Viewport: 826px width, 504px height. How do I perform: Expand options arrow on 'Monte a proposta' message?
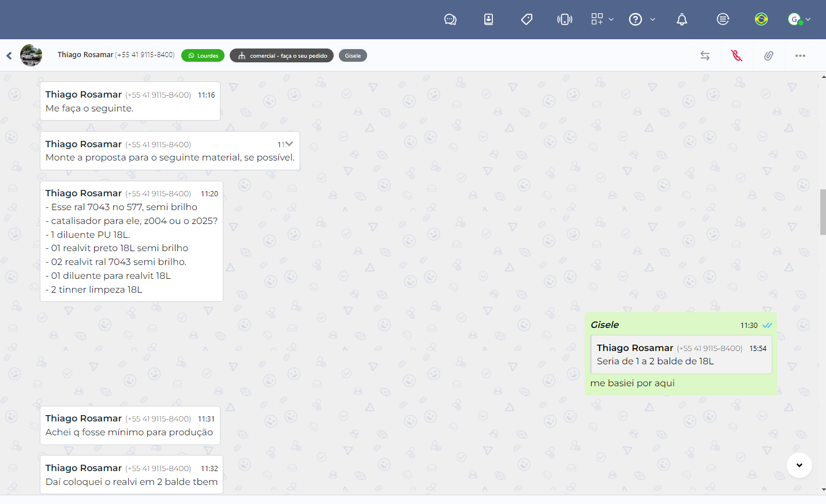[x=289, y=144]
